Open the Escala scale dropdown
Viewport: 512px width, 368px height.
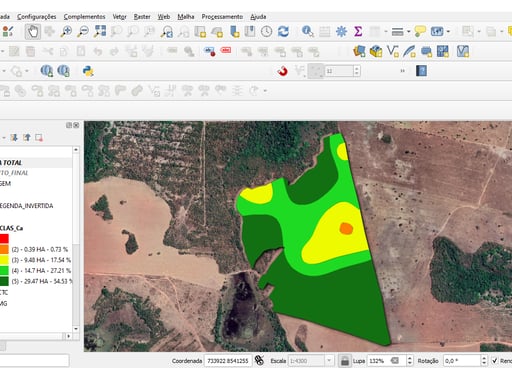[x=329, y=361]
